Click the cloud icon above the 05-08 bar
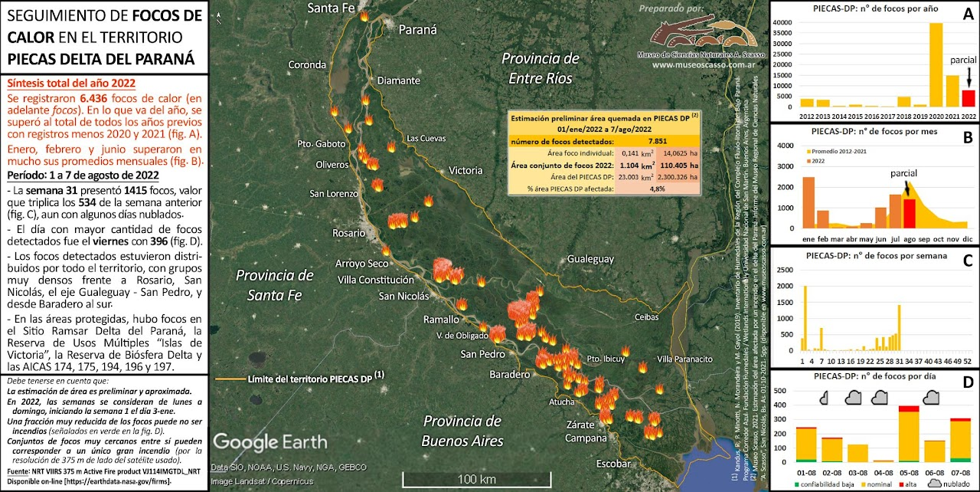980x492 pixels. [931, 397]
